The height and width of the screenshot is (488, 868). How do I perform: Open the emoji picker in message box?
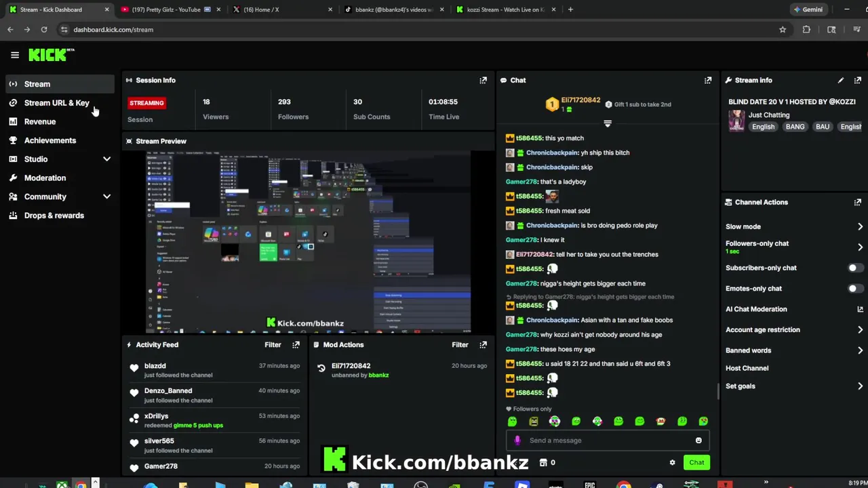(698, 441)
